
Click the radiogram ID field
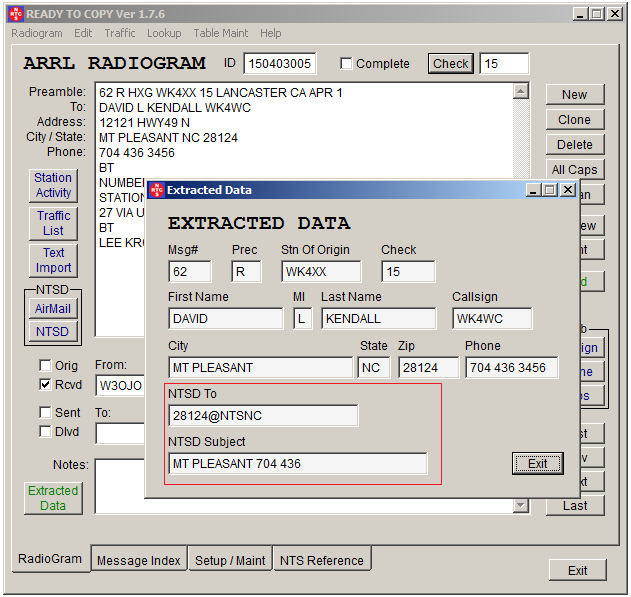coord(280,64)
